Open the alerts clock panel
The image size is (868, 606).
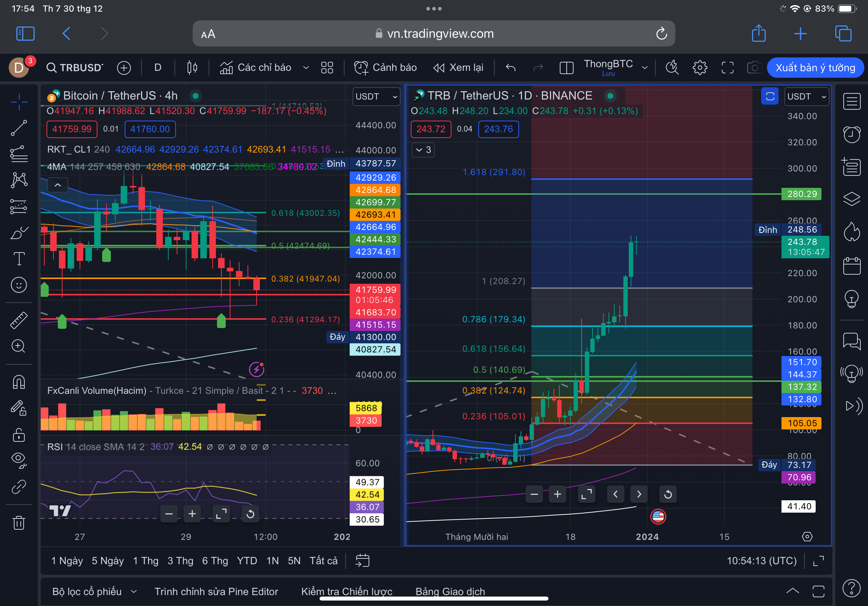click(851, 134)
